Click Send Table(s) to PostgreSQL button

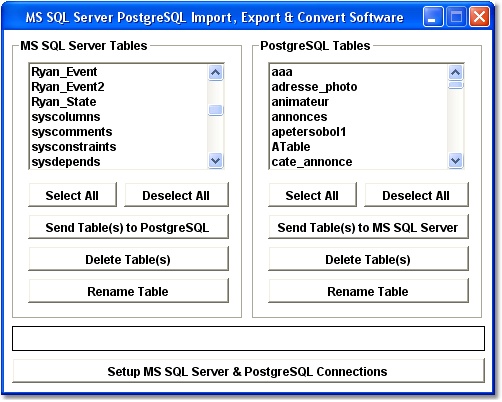click(128, 227)
